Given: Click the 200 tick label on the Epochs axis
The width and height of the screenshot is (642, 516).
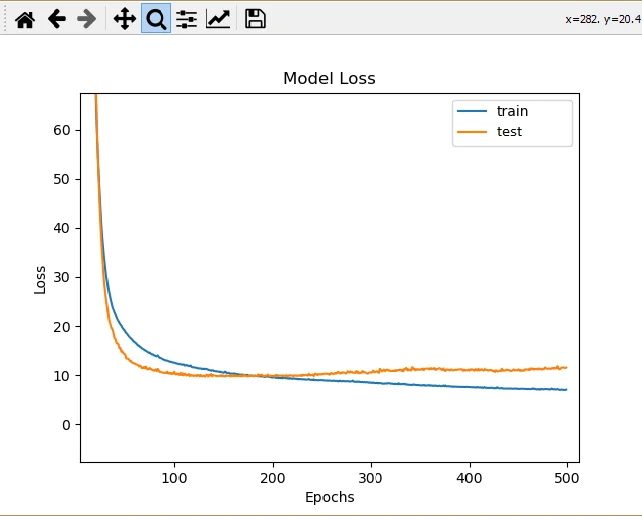Looking at the screenshot, I should (273, 478).
